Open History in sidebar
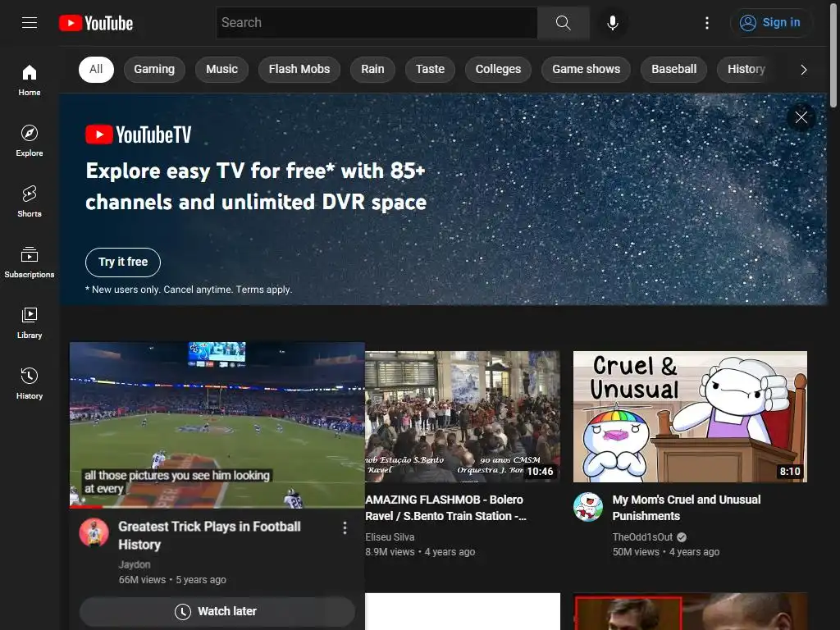Screen dimensions: 840x630 [x=30, y=383]
